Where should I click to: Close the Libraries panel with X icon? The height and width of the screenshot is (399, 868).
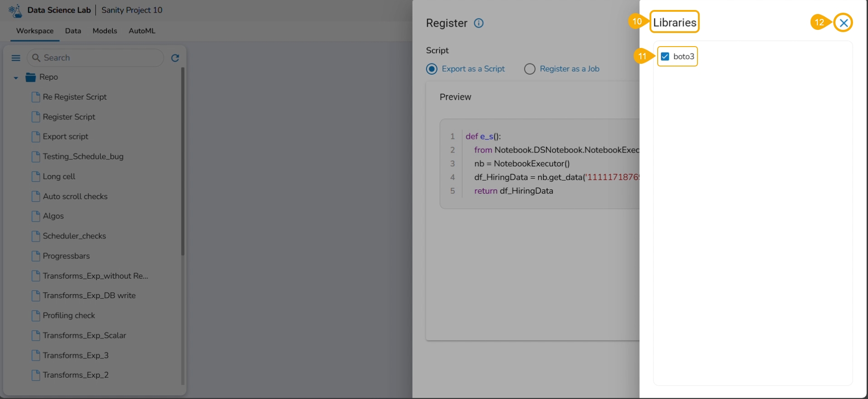[x=844, y=23]
